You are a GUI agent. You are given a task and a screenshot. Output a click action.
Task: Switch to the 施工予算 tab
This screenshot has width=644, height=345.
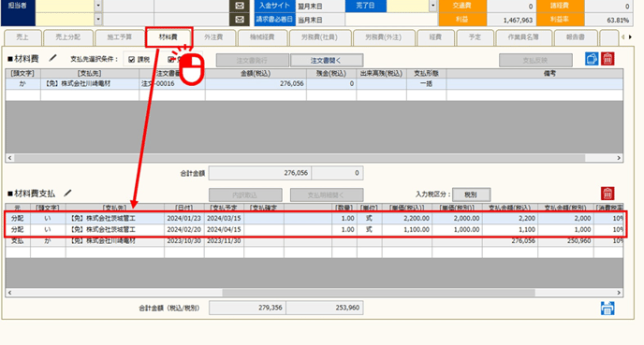point(120,37)
